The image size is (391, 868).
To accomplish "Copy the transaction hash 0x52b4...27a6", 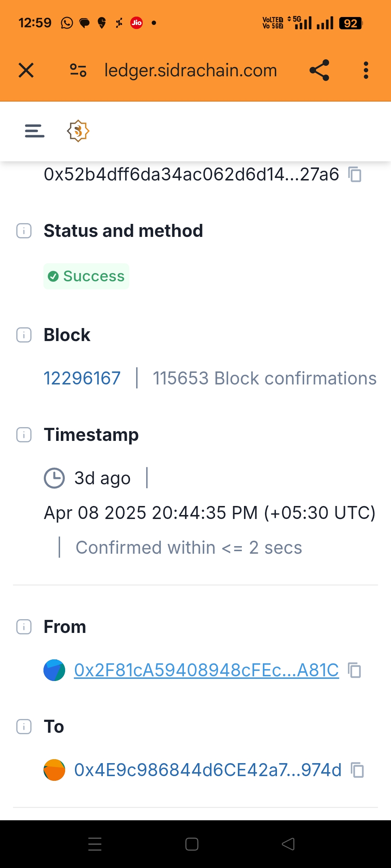I will (355, 174).
